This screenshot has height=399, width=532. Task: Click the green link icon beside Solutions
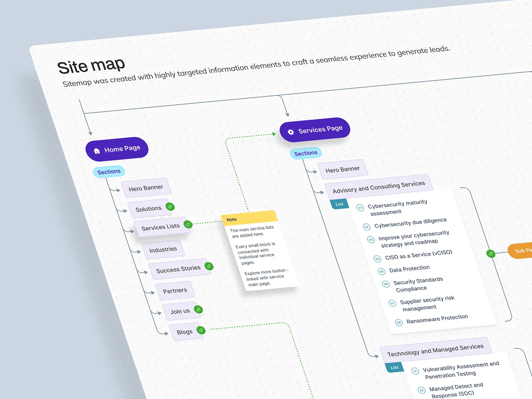pos(170,207)
